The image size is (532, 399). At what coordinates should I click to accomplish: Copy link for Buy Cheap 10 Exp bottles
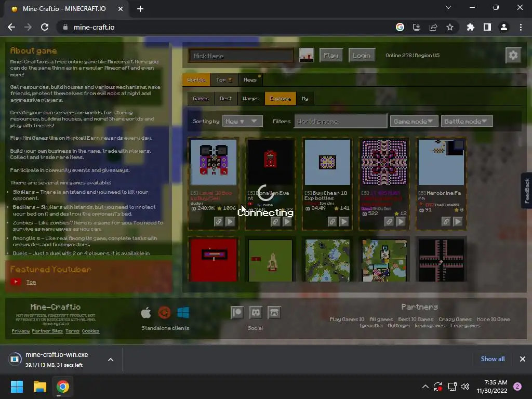[x=332, y=221]
